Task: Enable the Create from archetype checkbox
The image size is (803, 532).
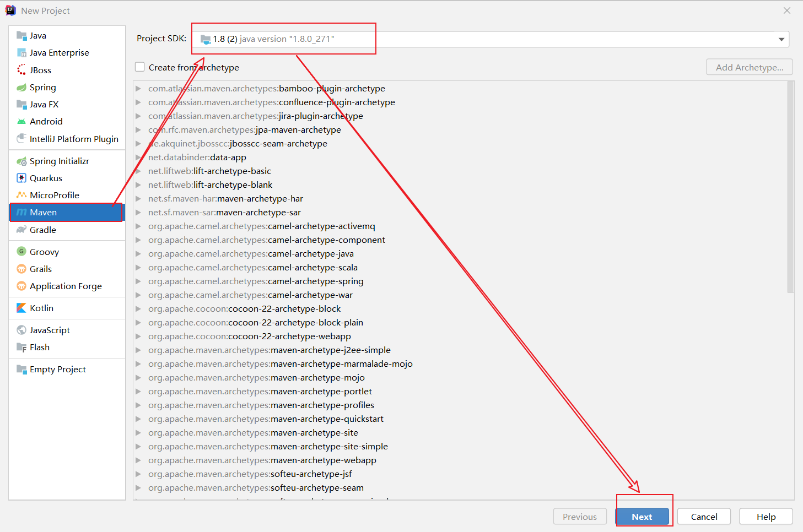Action: 140,67
